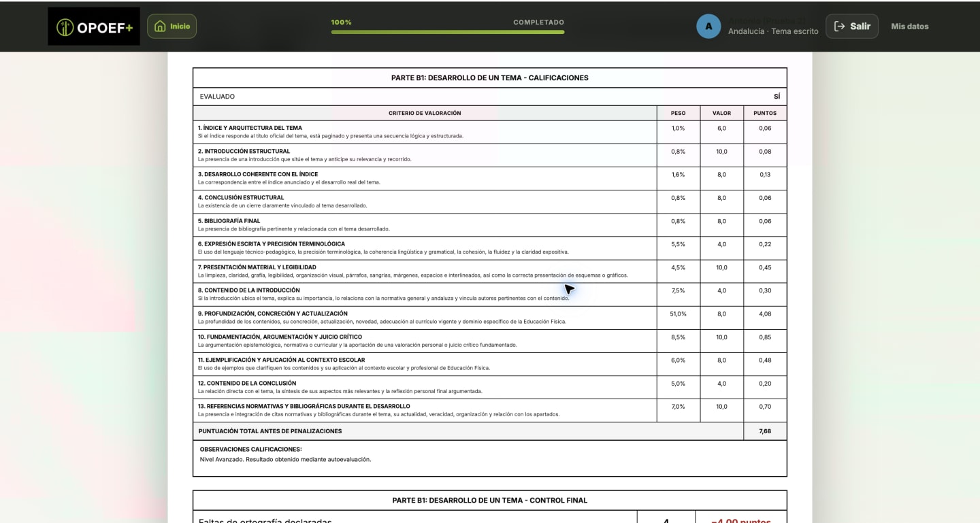The height and width of the screenshot is (523, 980).
Task: Select criterion "3. DESARROLLO COHERENTE CON EL ÍNDICE"
Action: pos(258,174)
